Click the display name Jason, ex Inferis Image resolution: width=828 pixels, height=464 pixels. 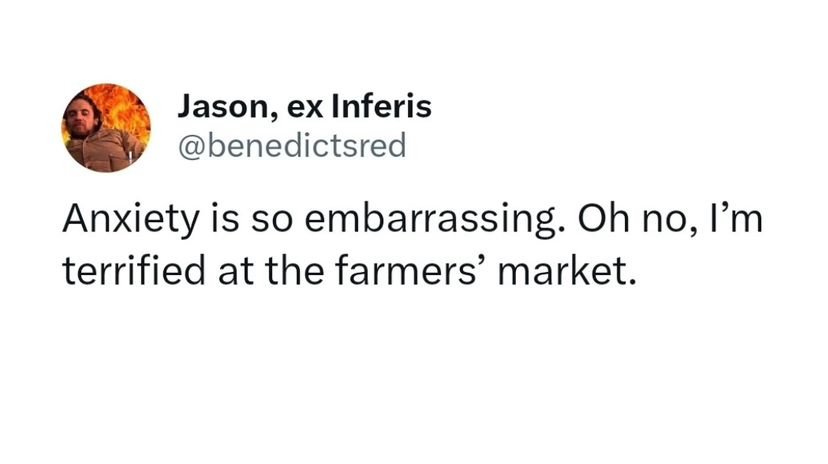coord(305,107)
